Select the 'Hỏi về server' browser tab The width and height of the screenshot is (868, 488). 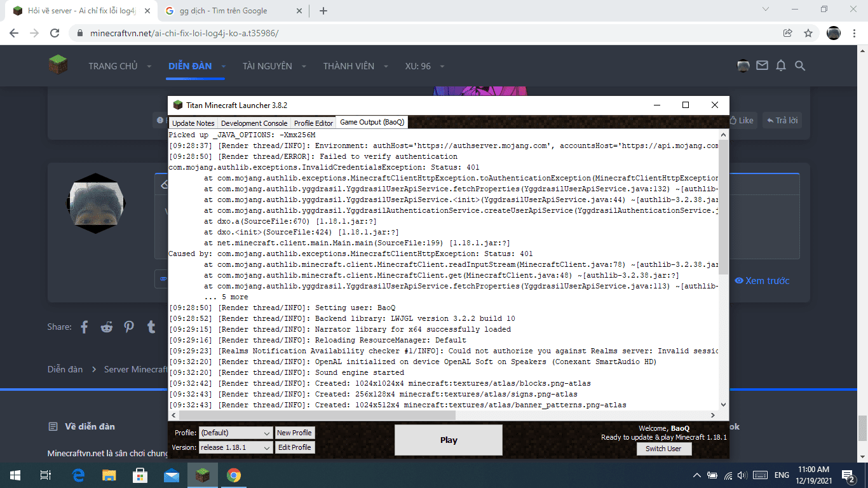tap(81, 11)
